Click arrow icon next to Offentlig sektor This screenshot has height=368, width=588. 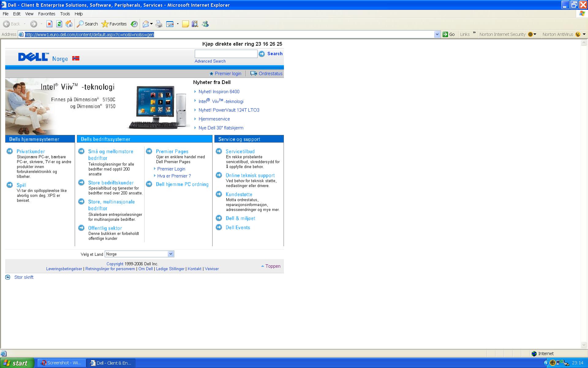click(x=81, y=228)
